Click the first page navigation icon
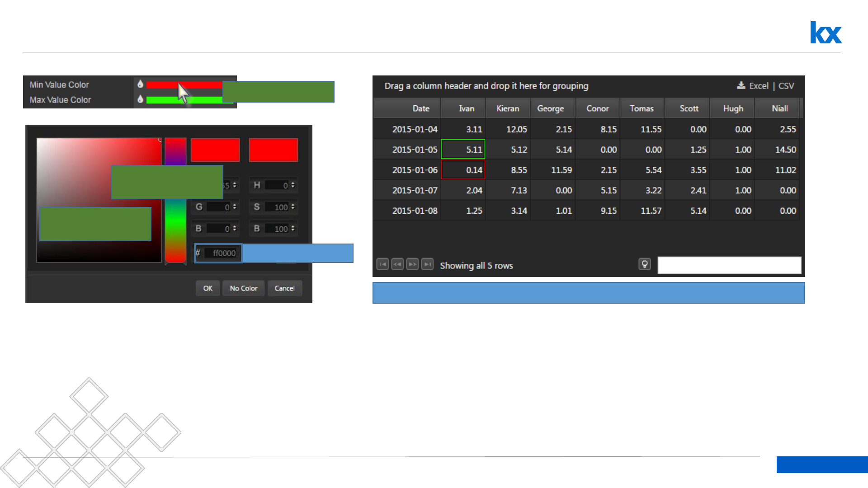Viewport: 868px width, 488px height. [x=382, y=264]
